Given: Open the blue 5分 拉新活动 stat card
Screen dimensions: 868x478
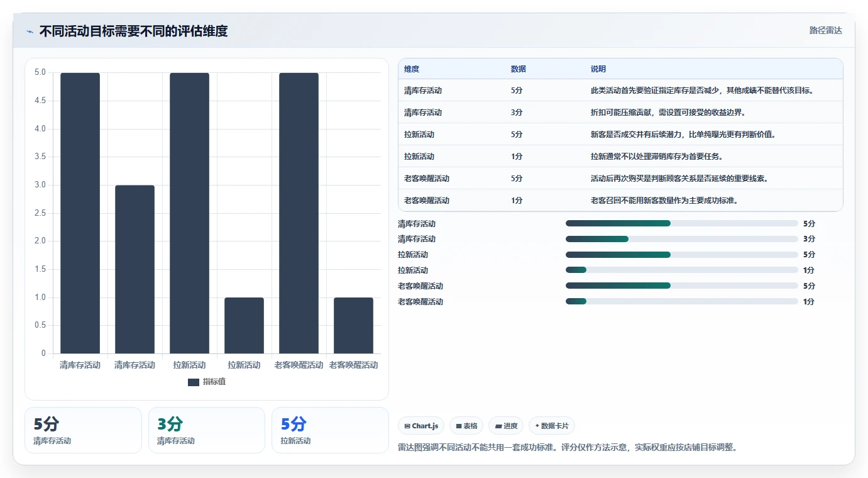Looking at the screenshot, I should coord(331,430).
